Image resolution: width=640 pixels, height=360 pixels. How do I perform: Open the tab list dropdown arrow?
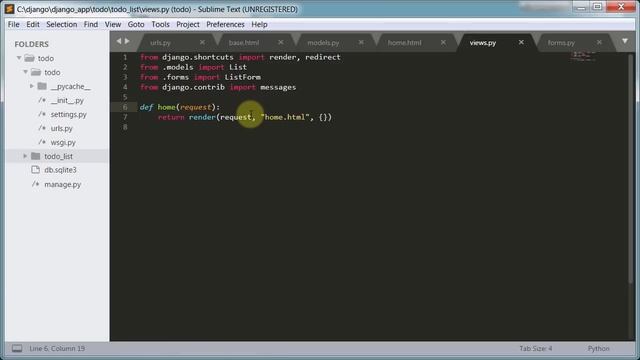pyautogui.click(x=625, y=41)
